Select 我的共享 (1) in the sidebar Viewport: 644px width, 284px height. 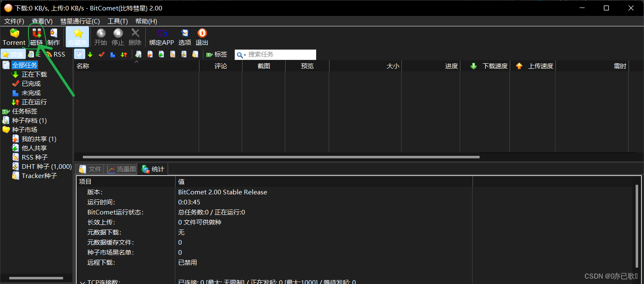[x=39, y=139]
